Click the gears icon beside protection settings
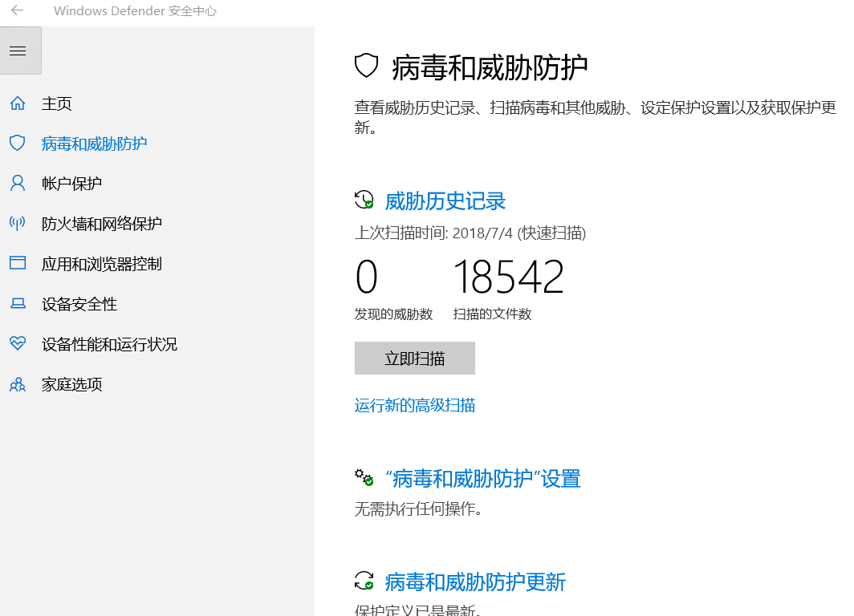This screenshot has width=854, height=616. (x=364, y=477)
